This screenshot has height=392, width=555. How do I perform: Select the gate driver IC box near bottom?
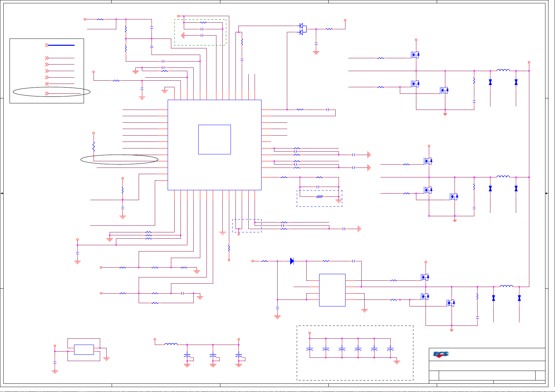pyautogui.click(x=332, y=290)
